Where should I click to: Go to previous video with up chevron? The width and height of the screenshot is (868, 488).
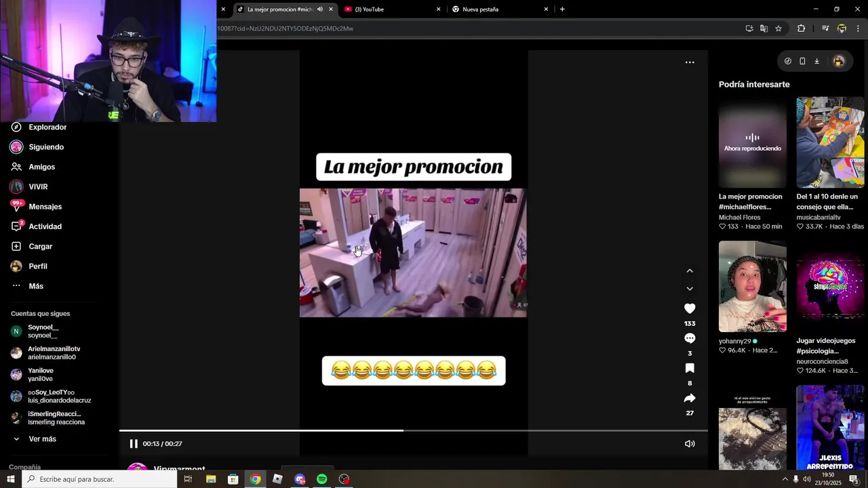pyautogui.click(x=690, y=270)
